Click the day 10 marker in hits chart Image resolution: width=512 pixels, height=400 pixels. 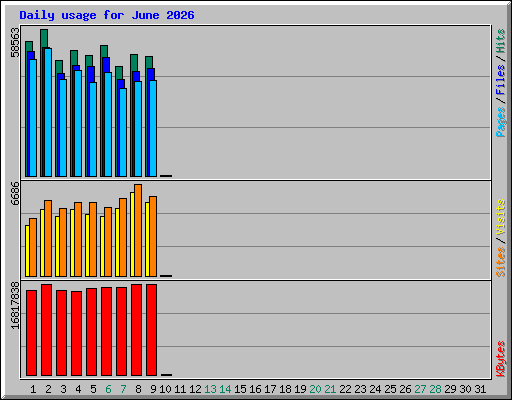(x=166, y=176)
